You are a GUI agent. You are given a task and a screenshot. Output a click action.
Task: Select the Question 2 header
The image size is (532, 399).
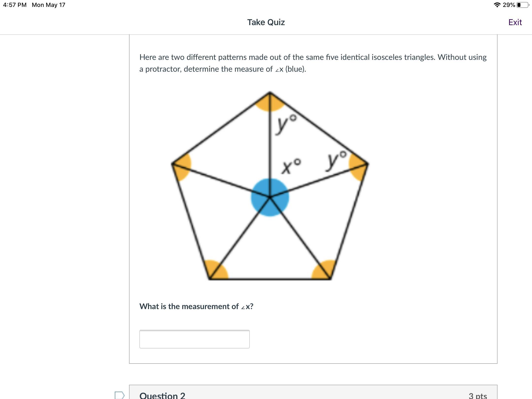162,395
